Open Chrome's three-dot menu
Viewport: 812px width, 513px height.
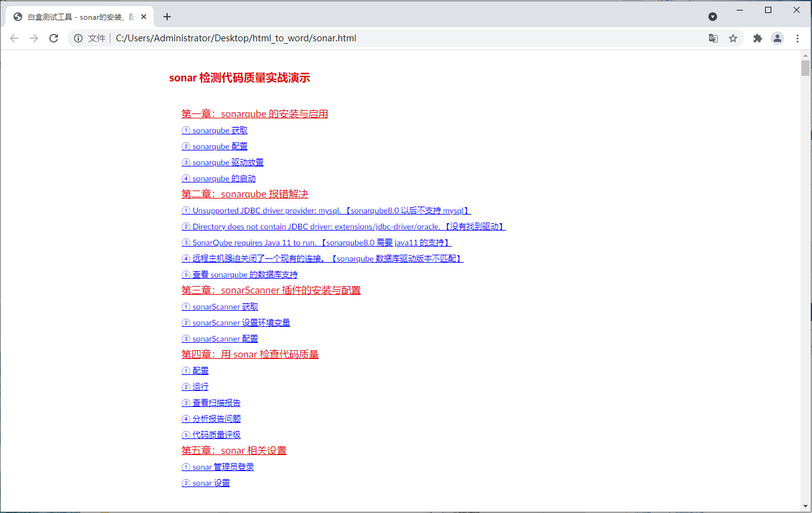[798, 38]
